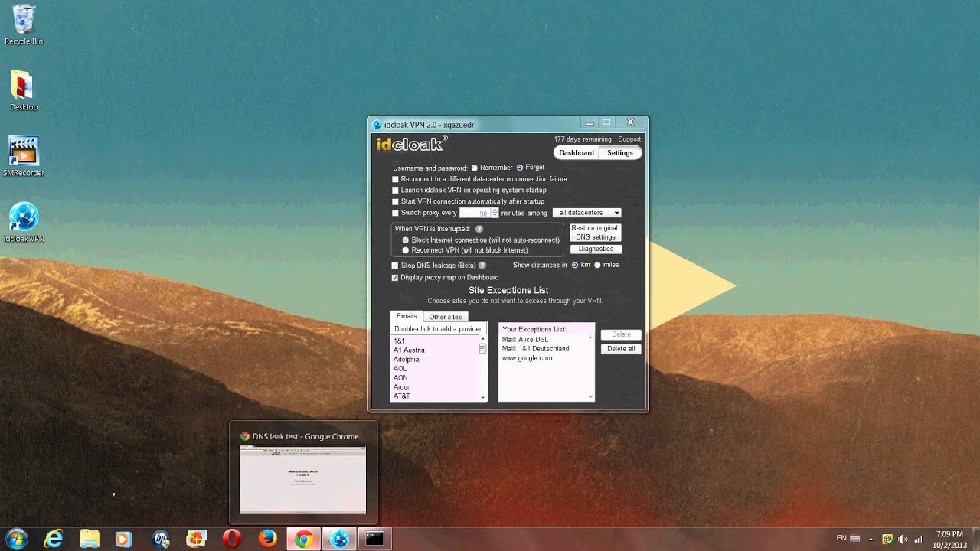Open the command prompt taskbar button

[374, 539]
